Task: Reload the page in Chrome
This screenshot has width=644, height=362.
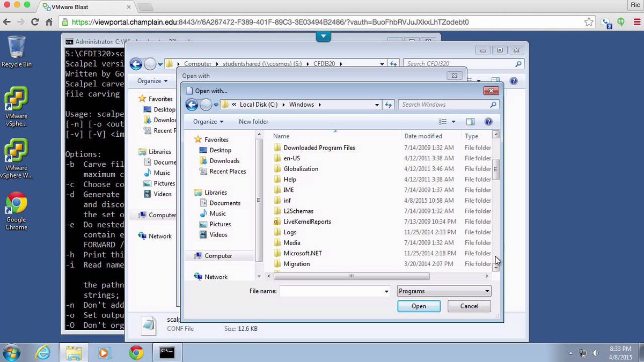Action: (x=35, y=23)
